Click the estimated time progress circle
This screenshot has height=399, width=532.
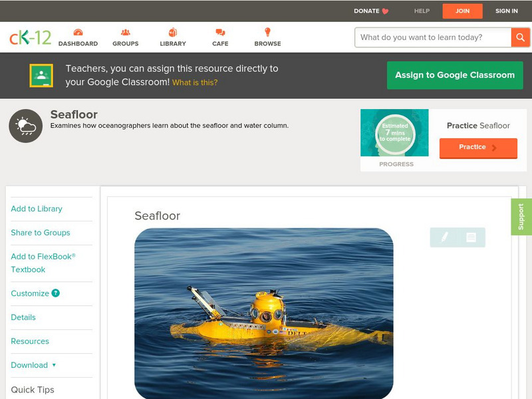click(x=395, y=132)
